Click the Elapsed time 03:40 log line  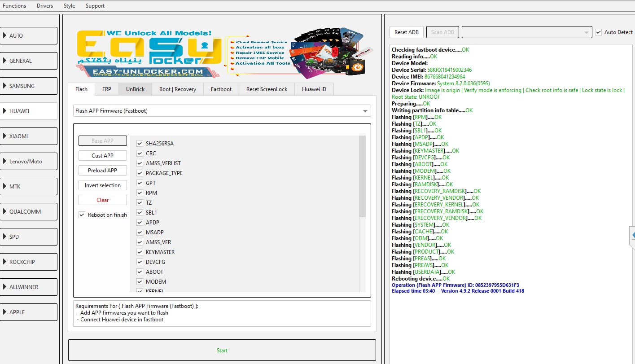(458, 291)
